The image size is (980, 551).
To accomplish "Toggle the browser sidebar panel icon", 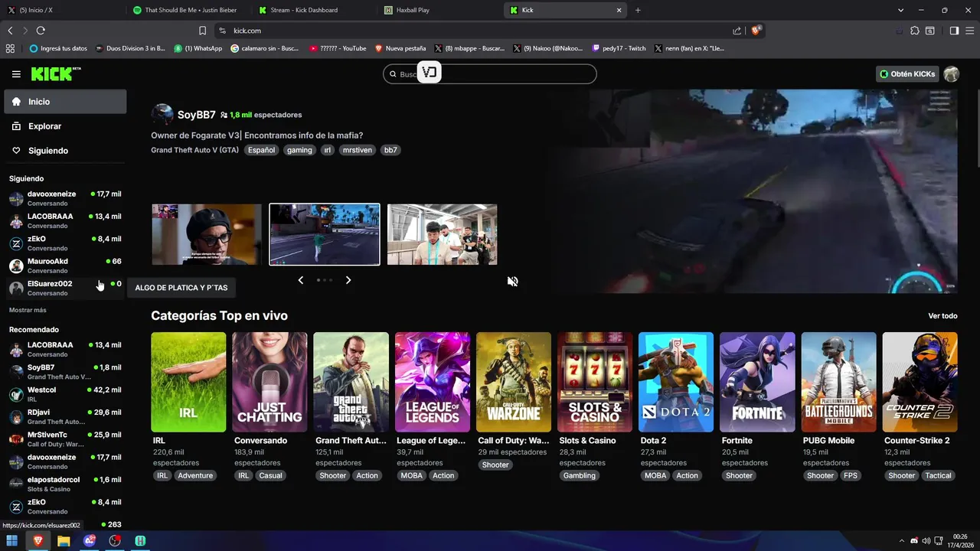I will pos(954,31).
